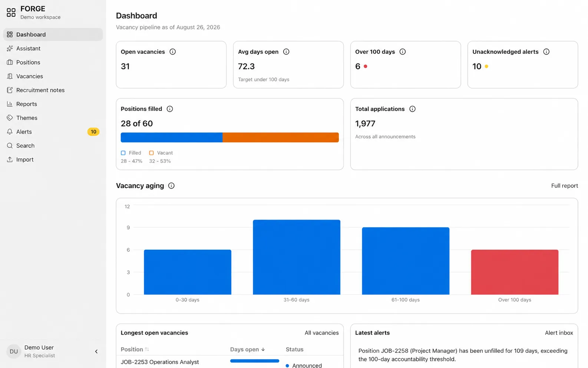The height and width of the screenshot is (368, 588).
Task: Click the Positions briefcase icon
Action: pos(10,62)
